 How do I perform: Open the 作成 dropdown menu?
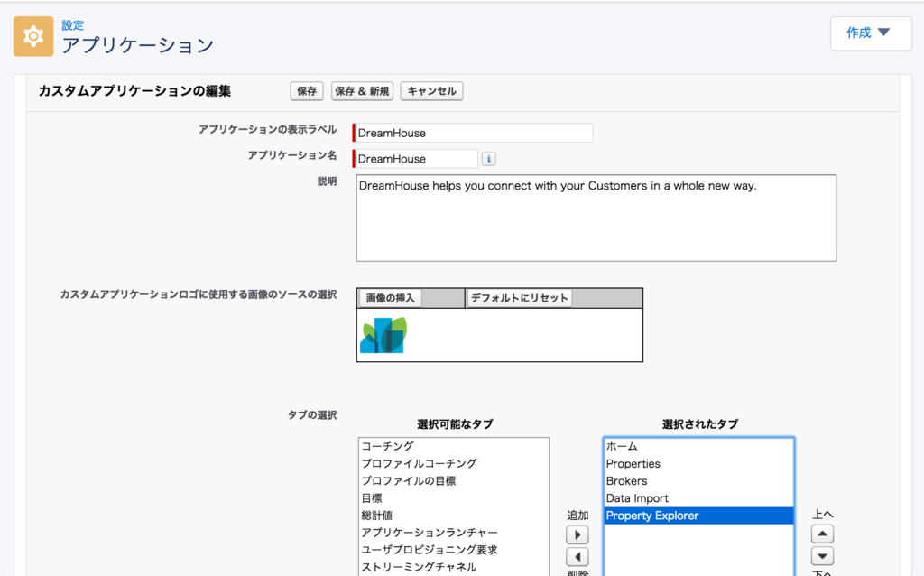[869, 33]
